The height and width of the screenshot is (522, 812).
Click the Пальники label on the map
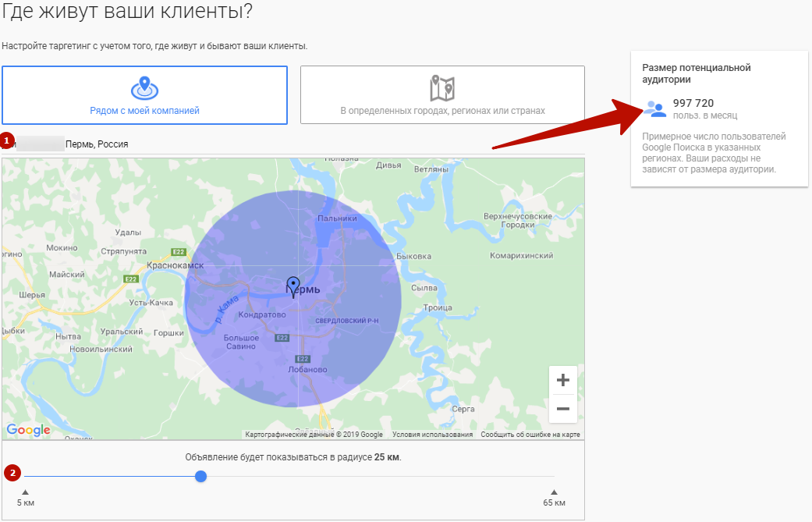[x=337, y=218]
